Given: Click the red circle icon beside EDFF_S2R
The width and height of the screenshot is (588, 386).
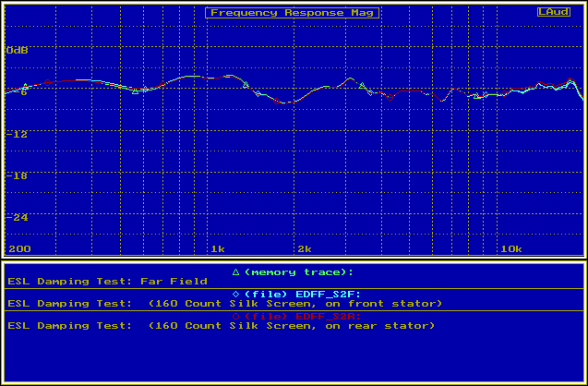Looking at the screenshot, I should [235, 317].
